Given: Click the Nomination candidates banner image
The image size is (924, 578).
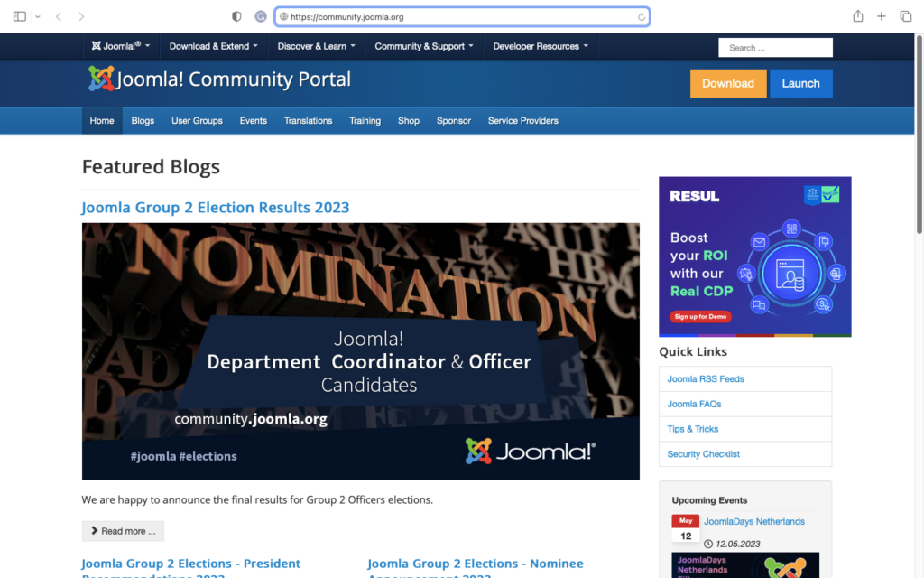Looking at the screenshot, I should point(361,351).
